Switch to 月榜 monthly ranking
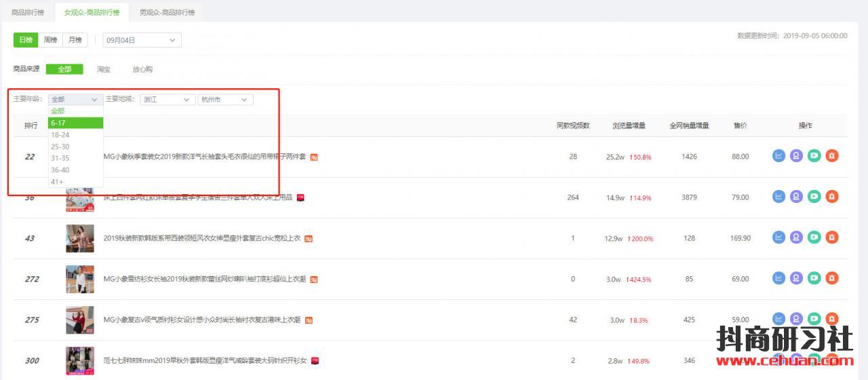The height and width of the screenshot is (380, 868). (x=75, y=40)
